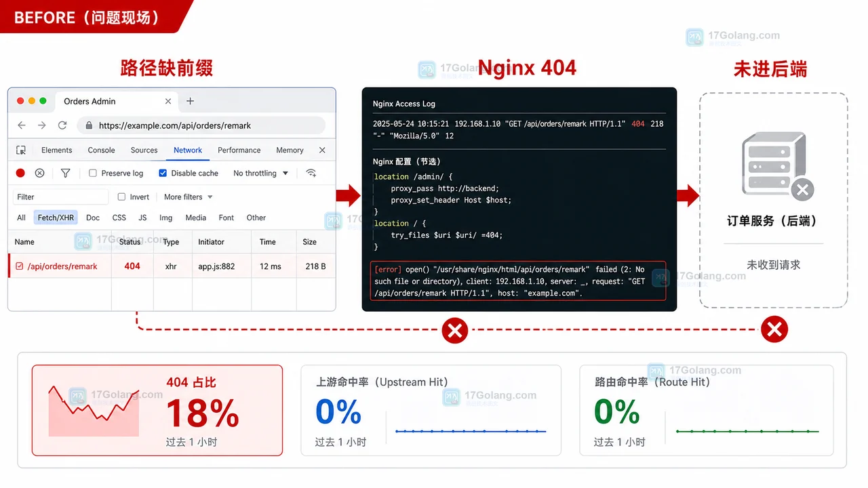This screenshot has width=868, height=488.
Task: Filter requests by Doc
Action: pyautogui.click(x=93, y=218)
